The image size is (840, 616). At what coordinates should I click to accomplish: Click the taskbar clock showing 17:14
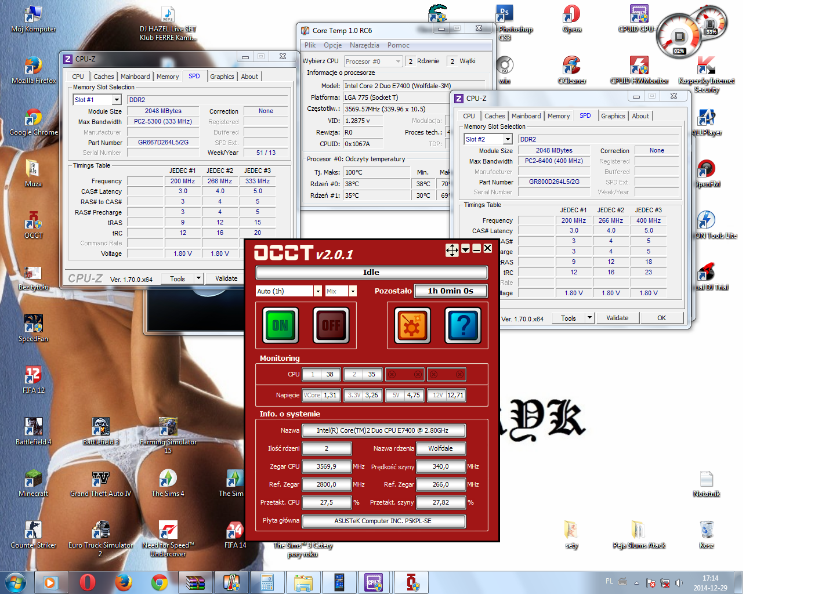coord(710,583)
